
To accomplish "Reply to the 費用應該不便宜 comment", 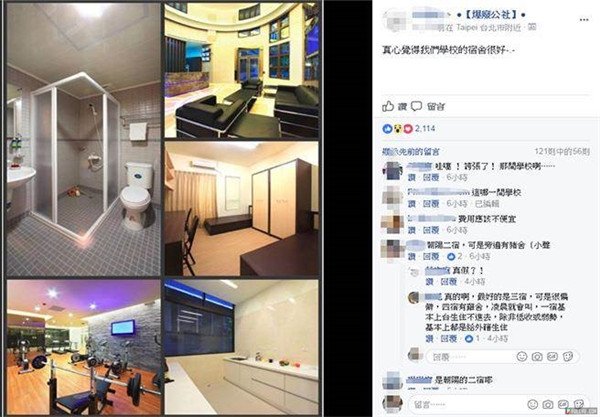I will click(x=431, y=230).
